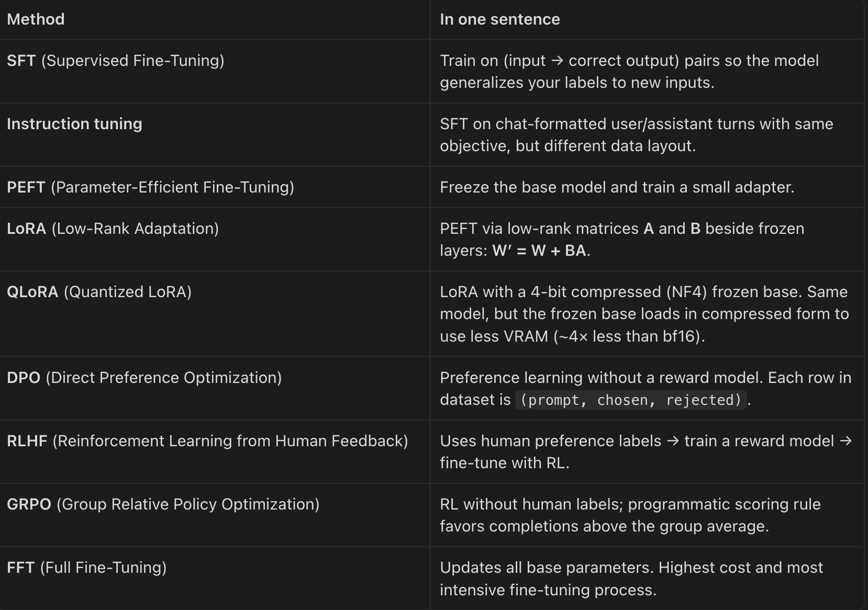Click the GRPO description about scoring rule
Screen dimensions: 868x610
(x=630, y=515)
